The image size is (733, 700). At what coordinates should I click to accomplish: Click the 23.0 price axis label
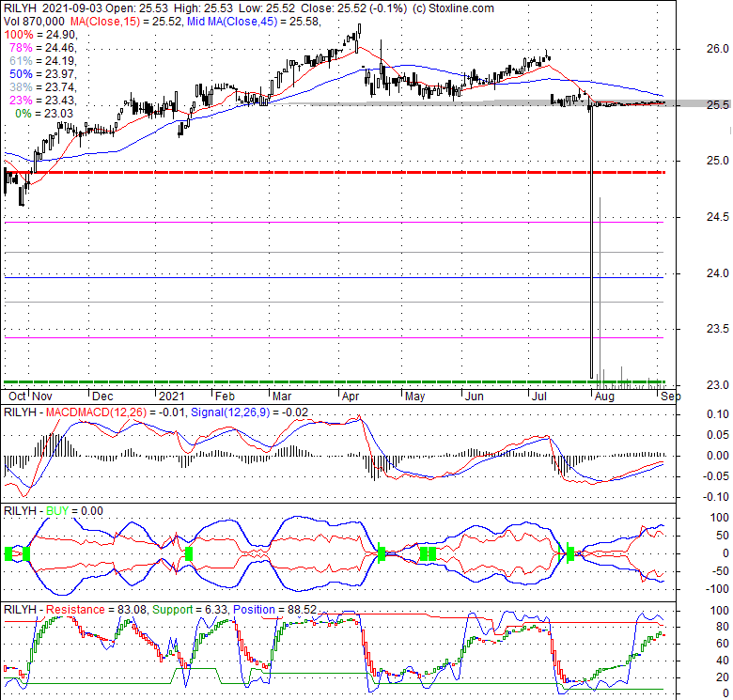point(717,385)
